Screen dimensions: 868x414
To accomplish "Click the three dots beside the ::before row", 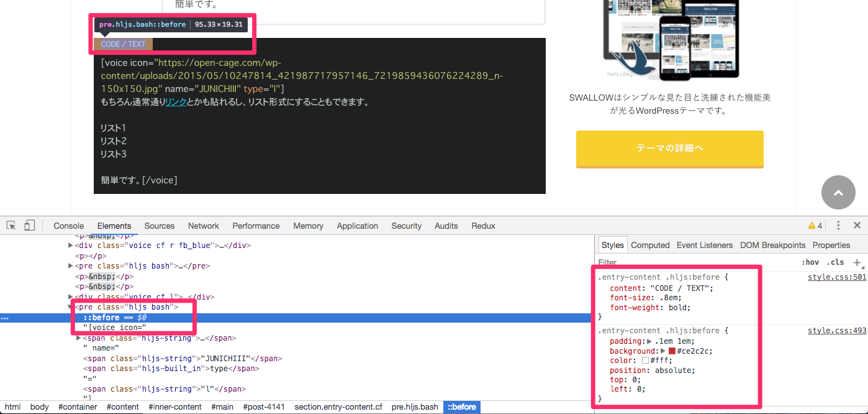I will tap(5, 318).
